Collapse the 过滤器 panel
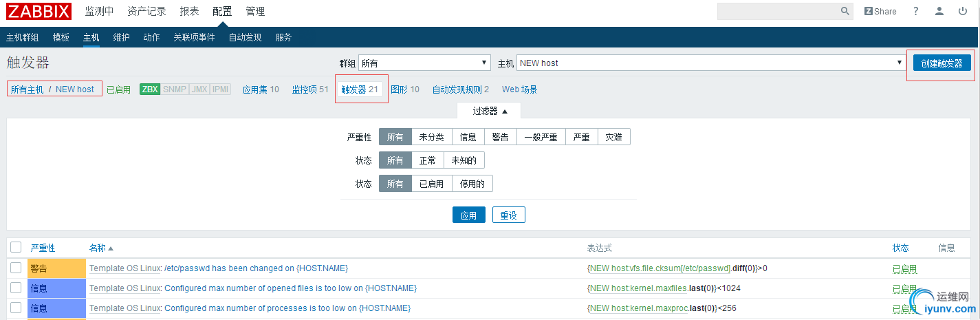The image size is (980, 320). coord(490,111)
